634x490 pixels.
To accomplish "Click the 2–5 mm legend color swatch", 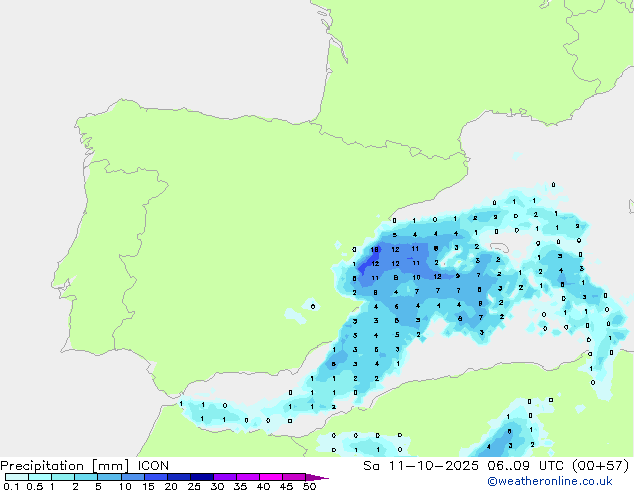I will click(x=86, y=477).
